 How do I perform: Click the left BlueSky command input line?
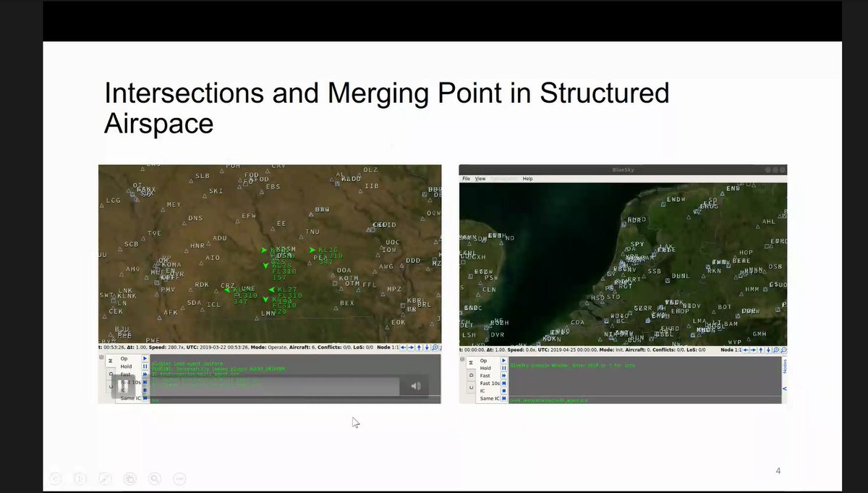(x=295, y=400)
